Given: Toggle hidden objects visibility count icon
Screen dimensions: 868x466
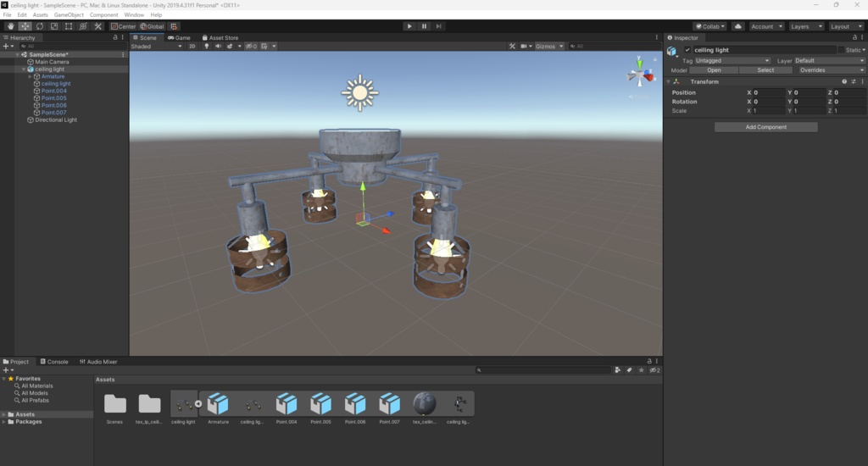Looking at the screenshot, I should click(x=251, y=46).
